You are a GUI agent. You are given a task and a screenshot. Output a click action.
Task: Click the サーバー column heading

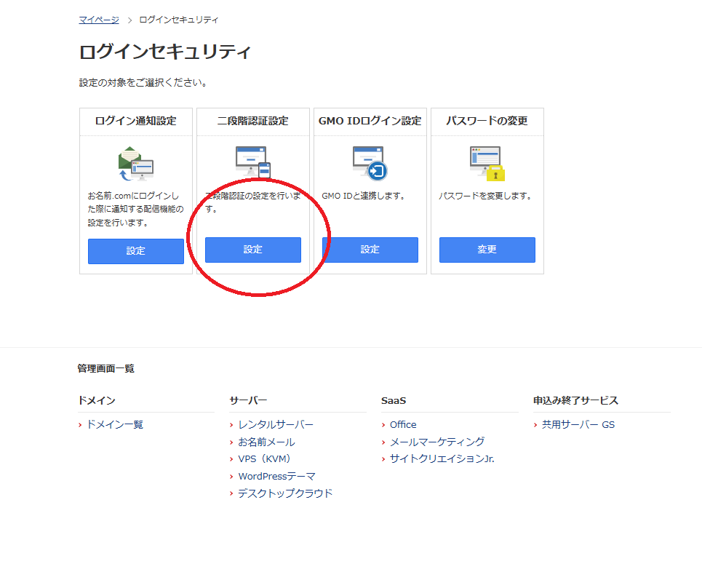[248, 400]
